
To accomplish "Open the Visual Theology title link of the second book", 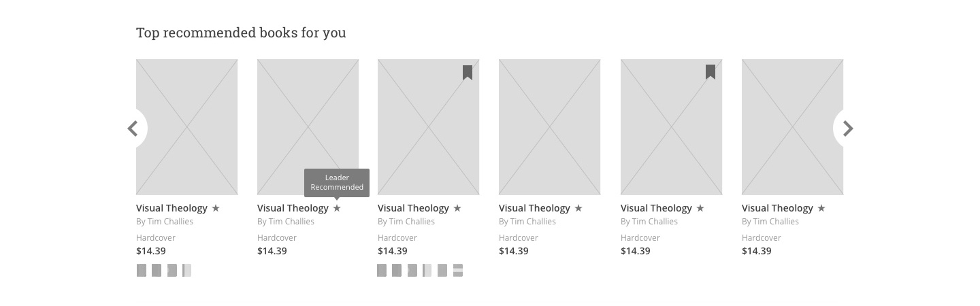I will (293, 208).
